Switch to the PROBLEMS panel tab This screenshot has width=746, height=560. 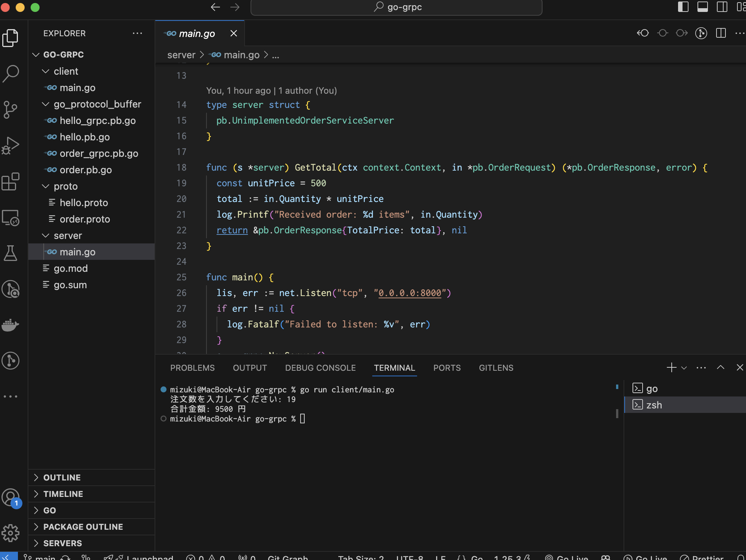(192, 368)
